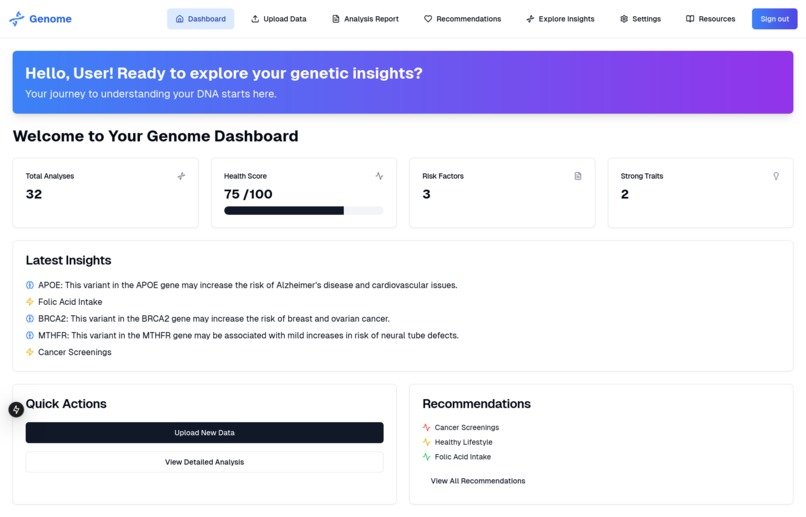Viewport: 806px width, 517px height.
Task: Click the Total Analyses value 32
Action: (x=34, y=194)
